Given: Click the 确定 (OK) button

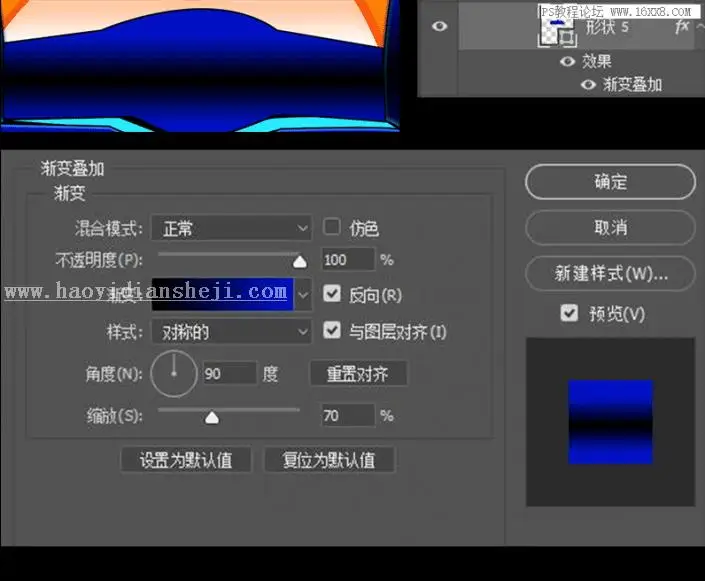Looking at the screenshot, I should tap(610, 182).
